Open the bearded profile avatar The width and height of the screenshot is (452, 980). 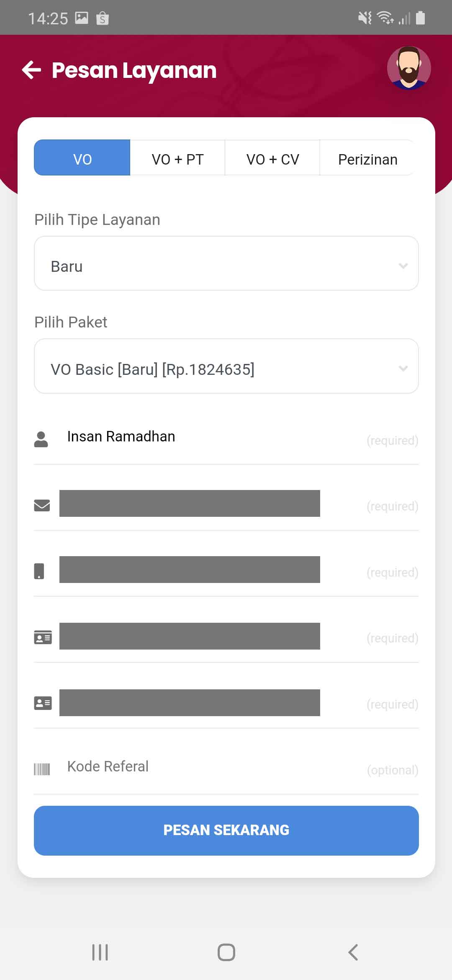[408, 68]
